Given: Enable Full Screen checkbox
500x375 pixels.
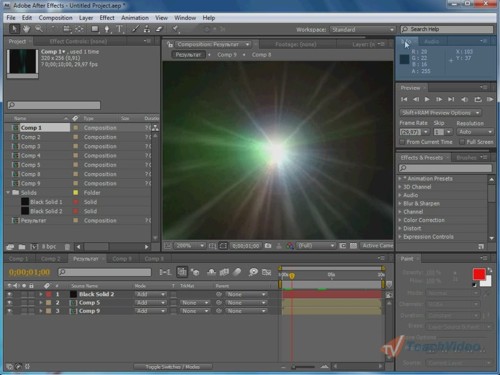Looking at the screenshot, I should tap(462, 142).
